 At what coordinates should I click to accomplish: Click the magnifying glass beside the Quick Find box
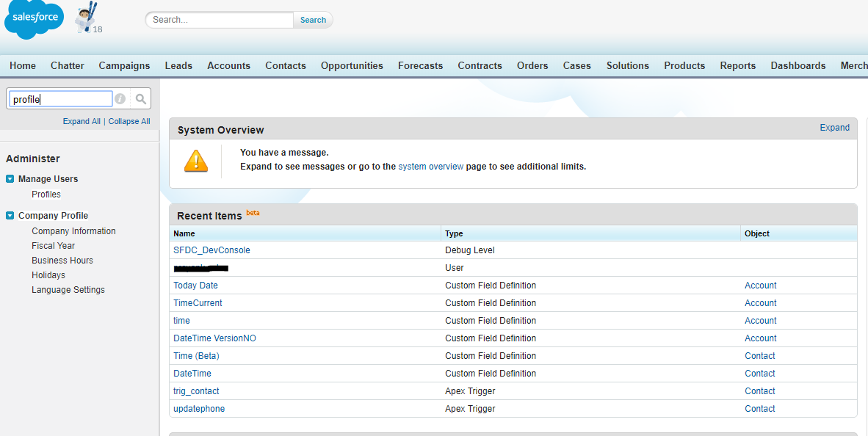pos(140,98)
